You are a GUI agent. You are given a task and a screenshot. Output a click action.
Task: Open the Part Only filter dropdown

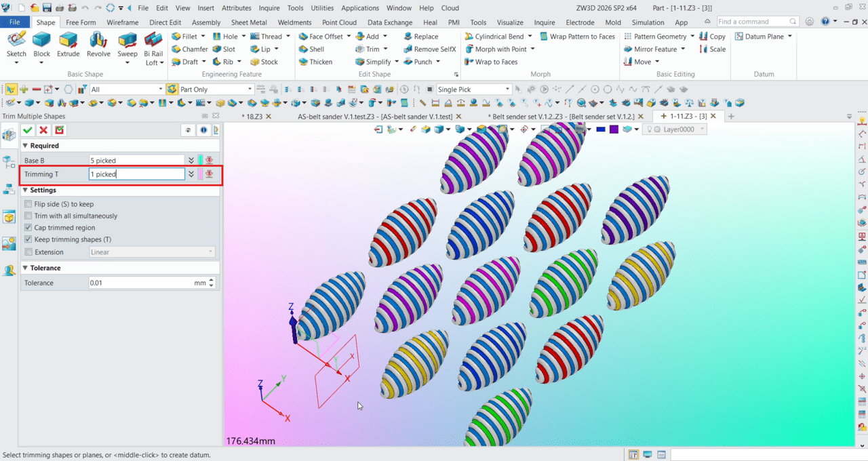coord(250,89)
